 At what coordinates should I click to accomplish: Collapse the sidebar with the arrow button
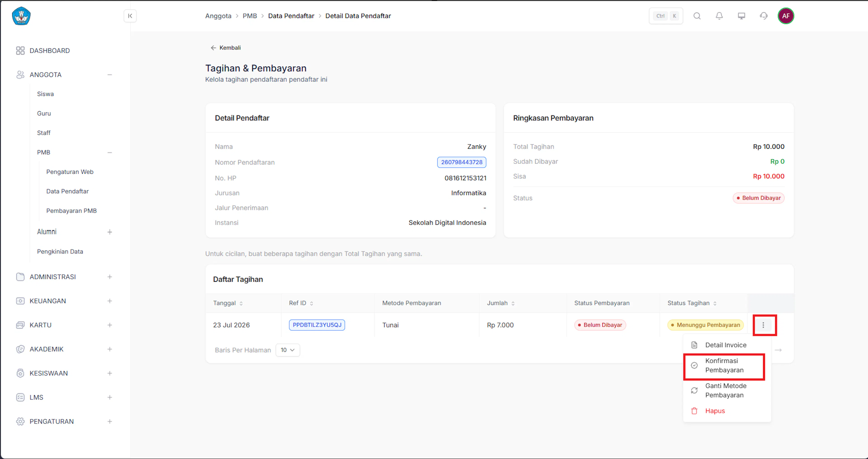tap(130, 16)
